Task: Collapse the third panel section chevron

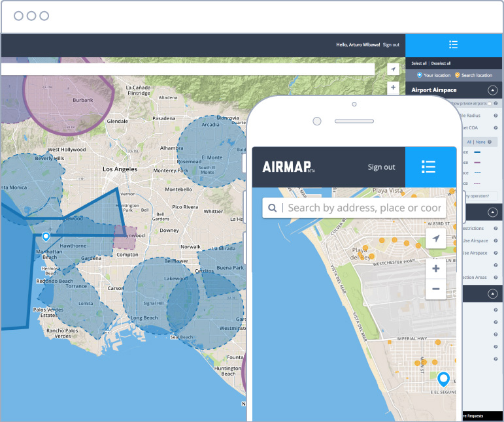Action: tap(492, 293)
